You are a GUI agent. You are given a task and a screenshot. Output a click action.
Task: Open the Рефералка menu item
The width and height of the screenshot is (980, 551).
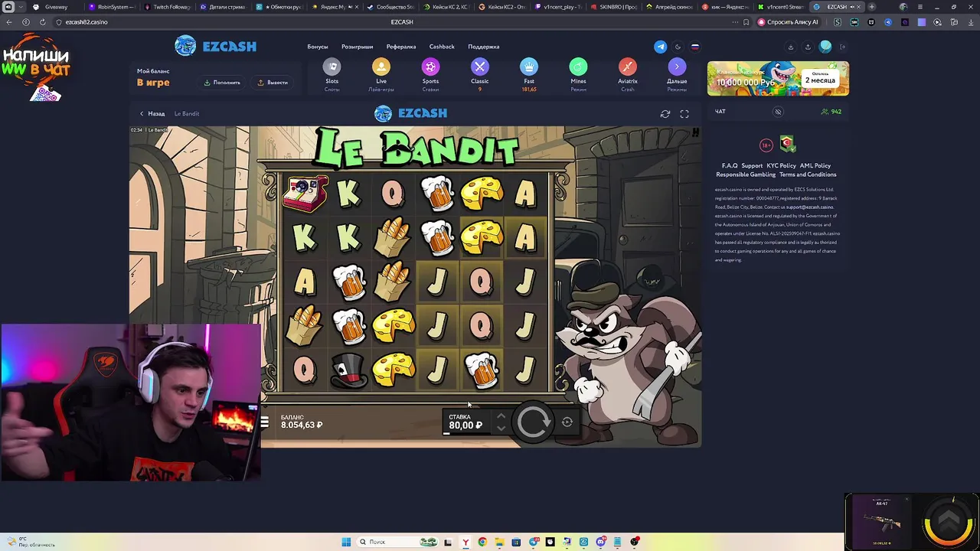pyautogui.click(x=401, y=47)
